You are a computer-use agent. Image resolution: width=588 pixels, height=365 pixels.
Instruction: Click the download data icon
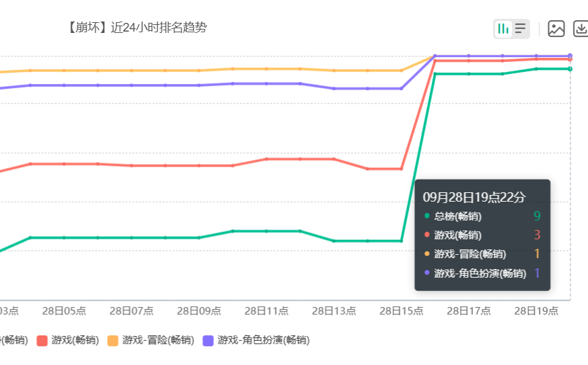581,28
